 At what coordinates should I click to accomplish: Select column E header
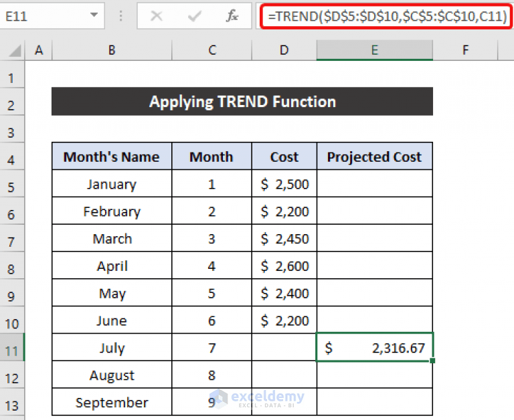375,50
